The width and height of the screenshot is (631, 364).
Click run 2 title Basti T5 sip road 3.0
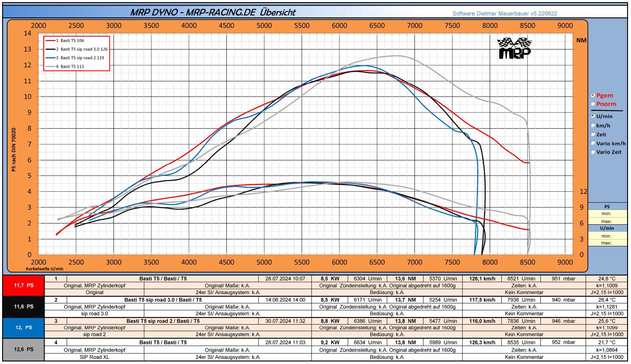(163, 300)
